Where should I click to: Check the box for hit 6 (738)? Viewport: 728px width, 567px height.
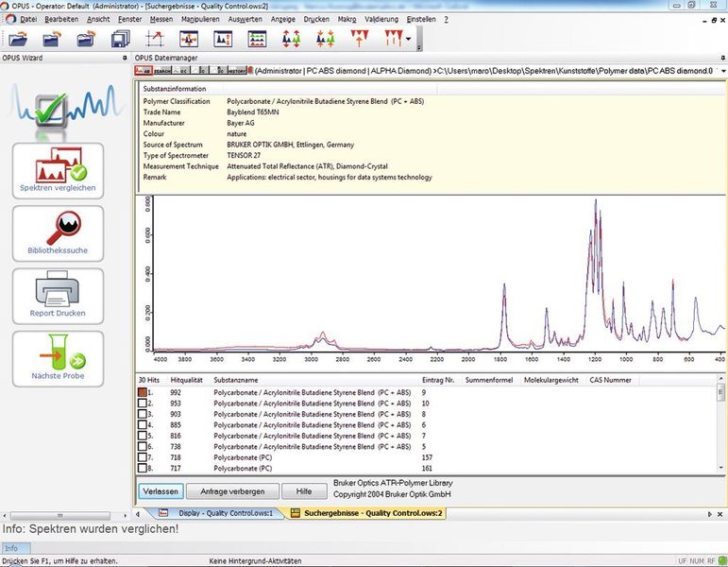[x=143, y=446]
